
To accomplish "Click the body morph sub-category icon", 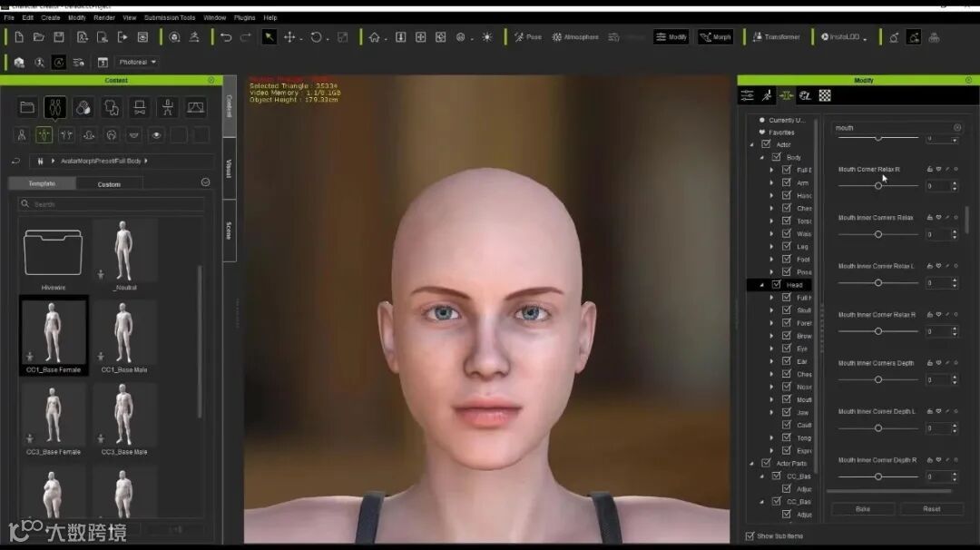I will pyautogui.click(x=44, y=135).
